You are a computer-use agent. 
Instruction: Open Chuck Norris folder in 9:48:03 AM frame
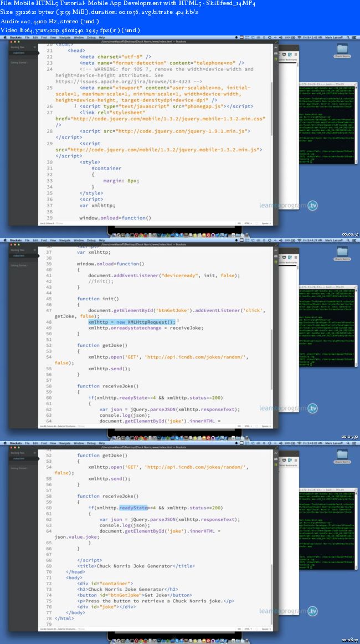click(342, 457)
